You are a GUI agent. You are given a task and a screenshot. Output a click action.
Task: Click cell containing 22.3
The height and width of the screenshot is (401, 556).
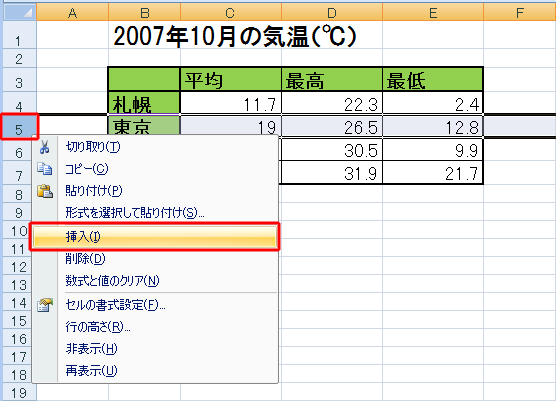(332, 104)
